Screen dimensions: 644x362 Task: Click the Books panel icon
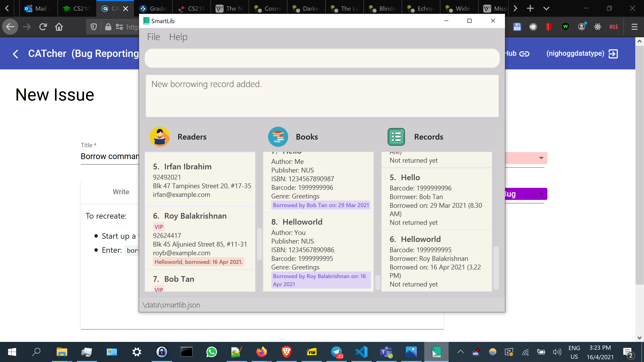coord(278,137)
